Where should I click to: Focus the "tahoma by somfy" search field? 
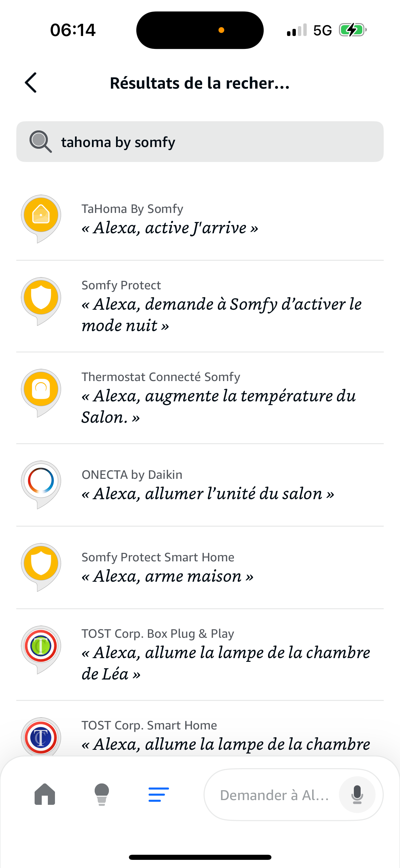[x=217, y=142]
